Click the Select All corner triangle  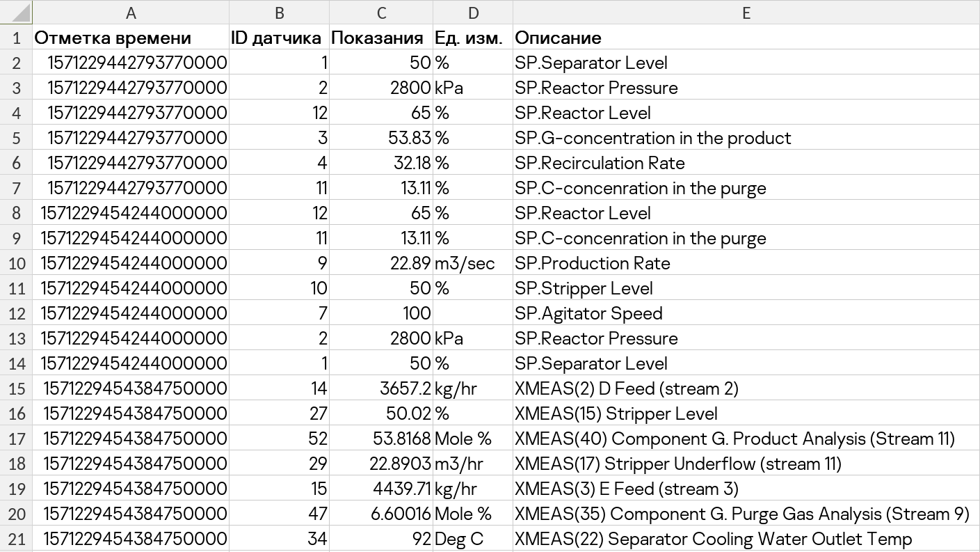tap(16, 12)
